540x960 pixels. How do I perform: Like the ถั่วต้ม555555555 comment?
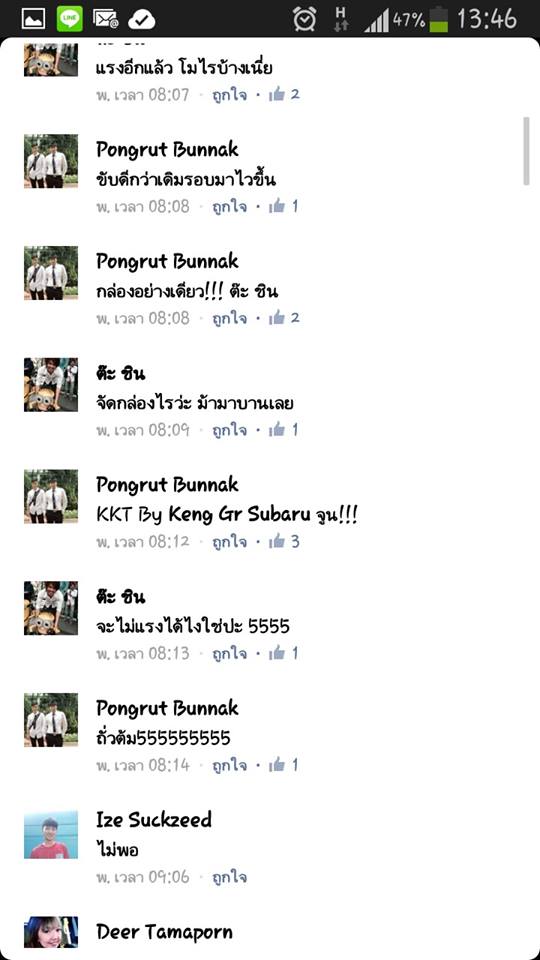point(230,765)
